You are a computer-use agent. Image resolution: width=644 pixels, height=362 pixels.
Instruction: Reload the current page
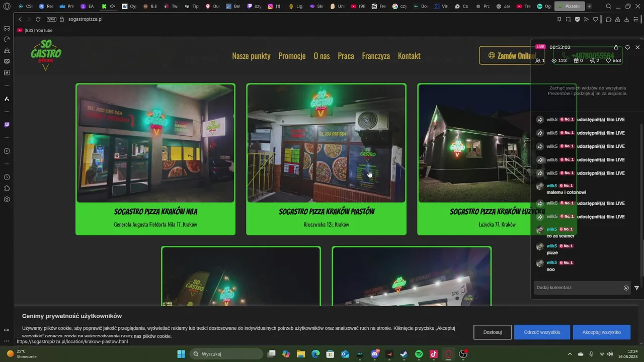pos(38,19)
